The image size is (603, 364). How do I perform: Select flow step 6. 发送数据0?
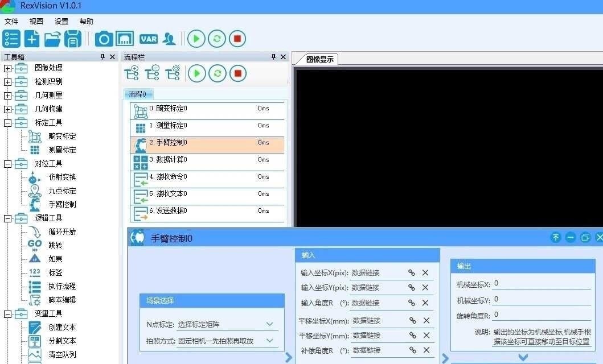[x=208, y=213]
